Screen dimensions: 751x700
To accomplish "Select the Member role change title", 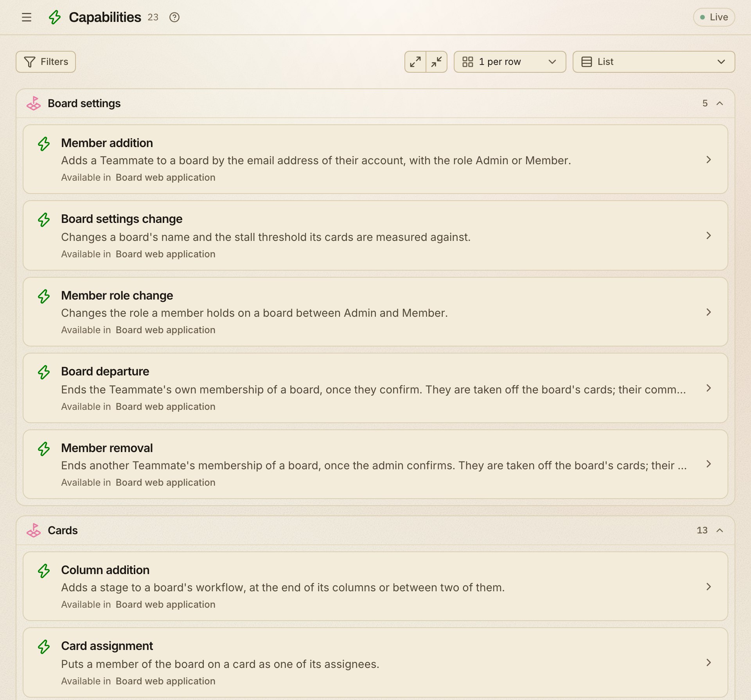I will point(117,296).
